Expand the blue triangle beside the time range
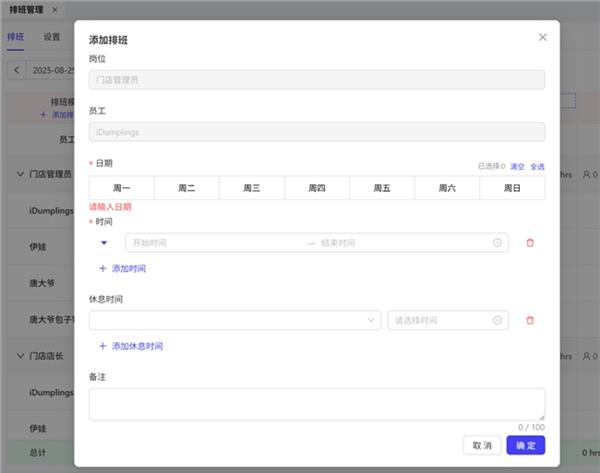The width and height of the screenshot is (600, 473). [x=104, y=243]
